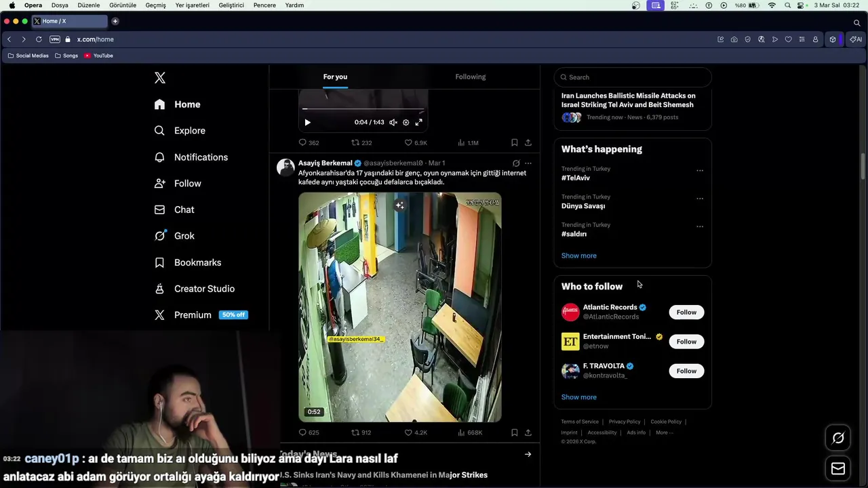Open the YouTube bookmark
This screenshot has width=868, height=488.
99,56
